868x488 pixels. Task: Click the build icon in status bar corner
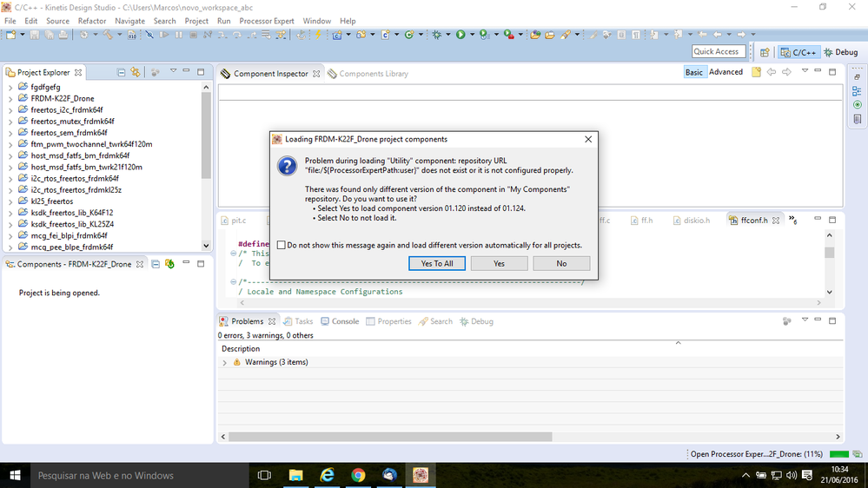tap(857, 454)
